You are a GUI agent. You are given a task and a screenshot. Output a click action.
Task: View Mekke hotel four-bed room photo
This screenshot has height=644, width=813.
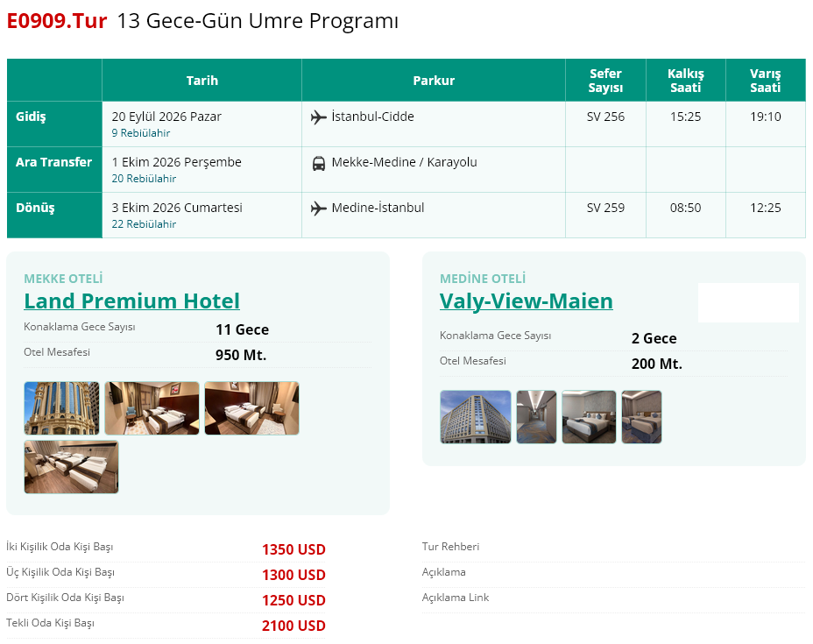(71, 467)
